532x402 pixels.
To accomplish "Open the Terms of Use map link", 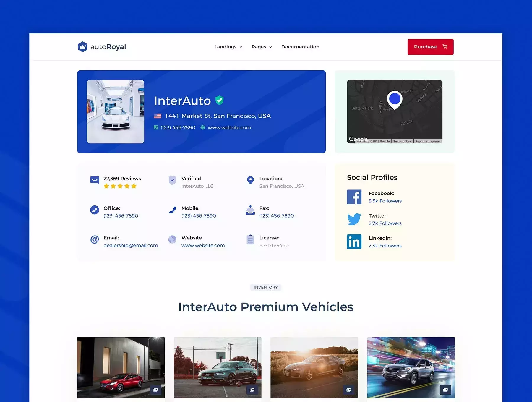I will (402, 141).
